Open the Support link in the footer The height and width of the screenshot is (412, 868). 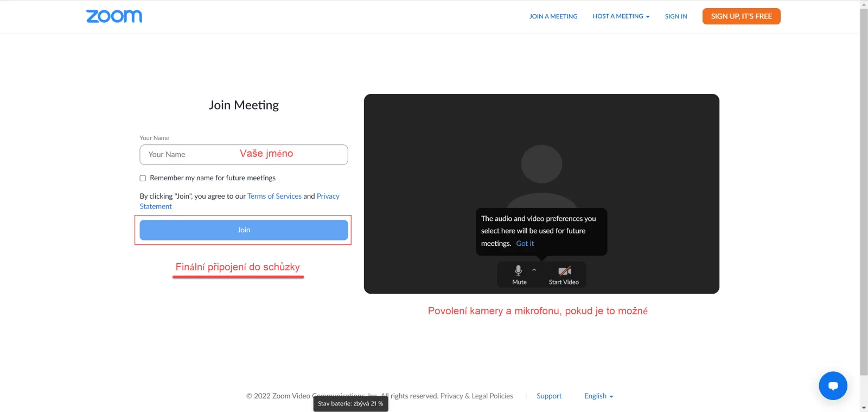point(549,396)
